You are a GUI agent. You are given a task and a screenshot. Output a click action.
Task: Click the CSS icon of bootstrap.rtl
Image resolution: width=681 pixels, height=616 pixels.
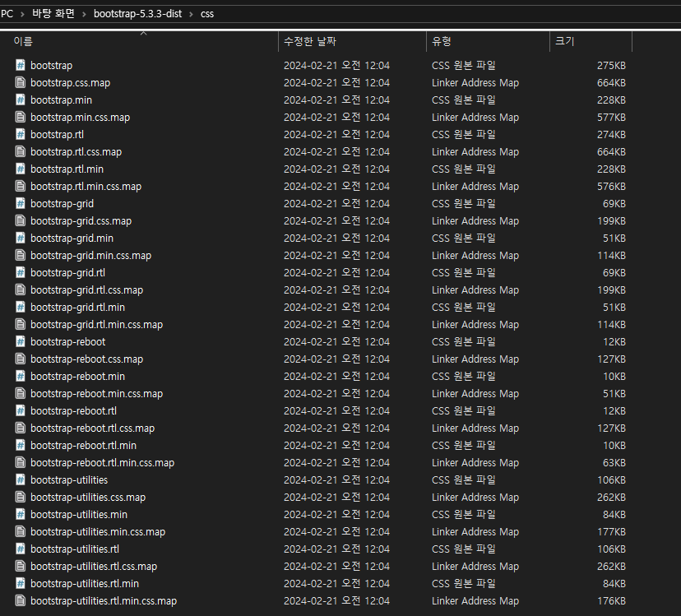pyautogui.click(x=21, y=134)
